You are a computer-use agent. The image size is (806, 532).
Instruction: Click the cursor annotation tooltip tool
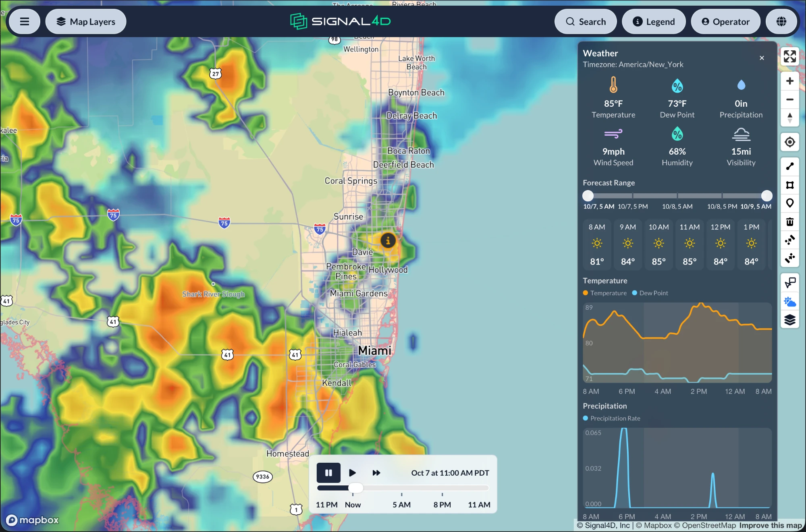click(x=790, y=283)
